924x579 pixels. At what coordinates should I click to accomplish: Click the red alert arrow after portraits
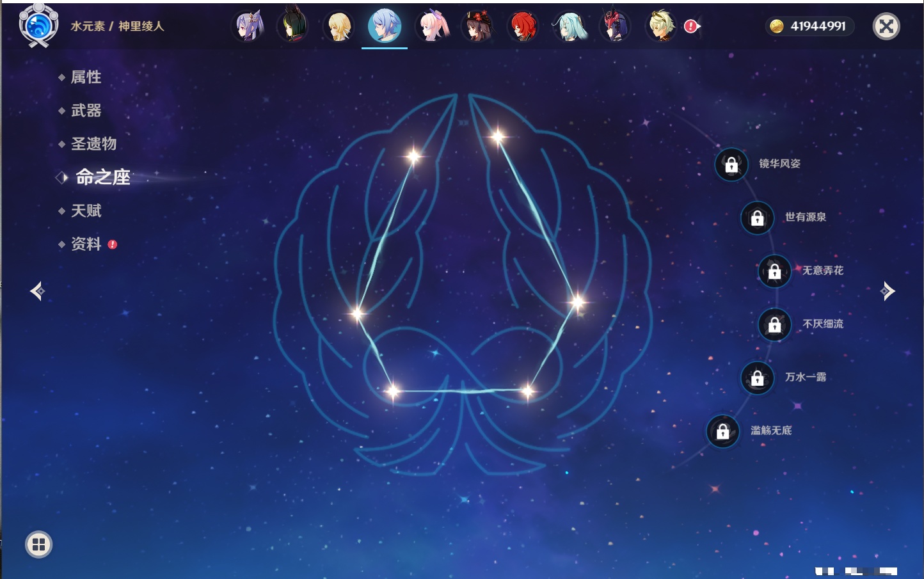coord(692,26)
